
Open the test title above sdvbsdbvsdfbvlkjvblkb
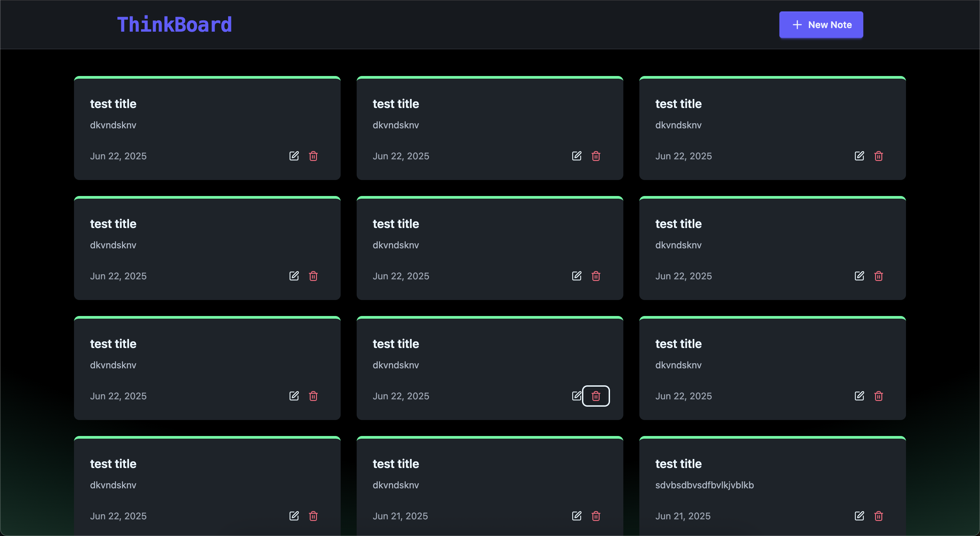click(x=678, y=464)
